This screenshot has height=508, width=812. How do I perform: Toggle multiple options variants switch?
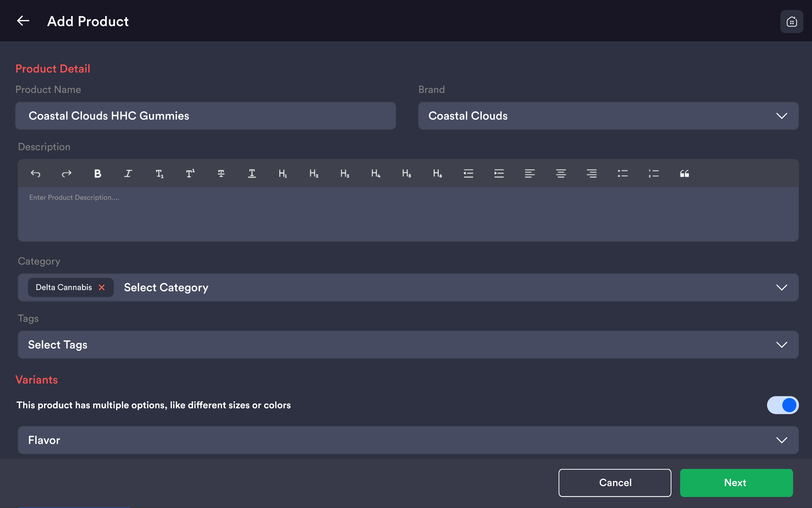(782, 405)
